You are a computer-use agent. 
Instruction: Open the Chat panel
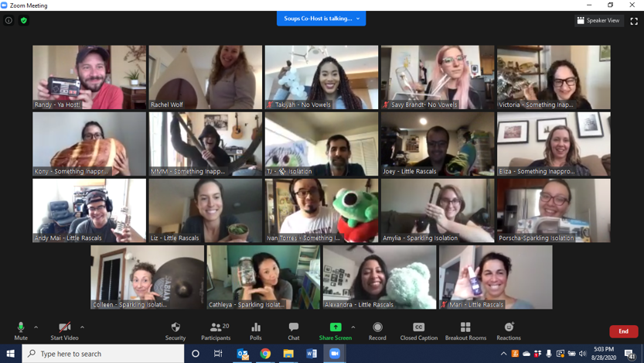point(293,330)
